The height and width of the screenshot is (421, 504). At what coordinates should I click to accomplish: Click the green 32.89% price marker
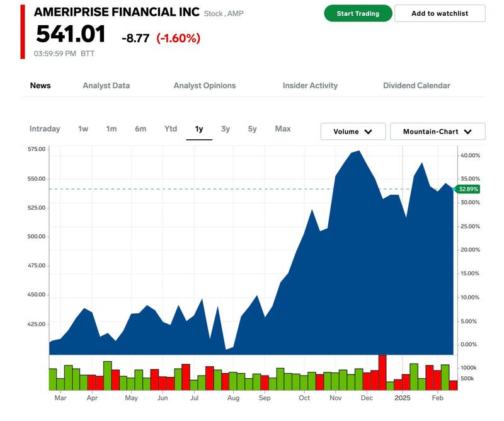coord(468,189)
